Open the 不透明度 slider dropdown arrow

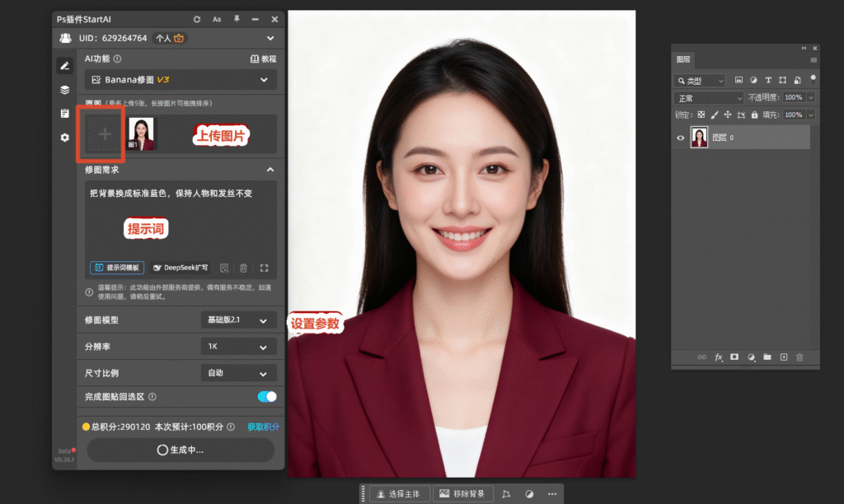811,97
